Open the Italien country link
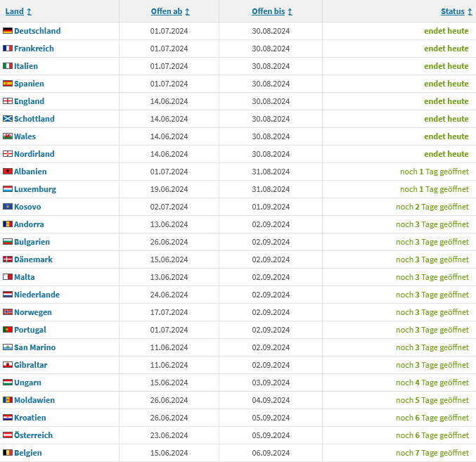 [x=26, y=66]
